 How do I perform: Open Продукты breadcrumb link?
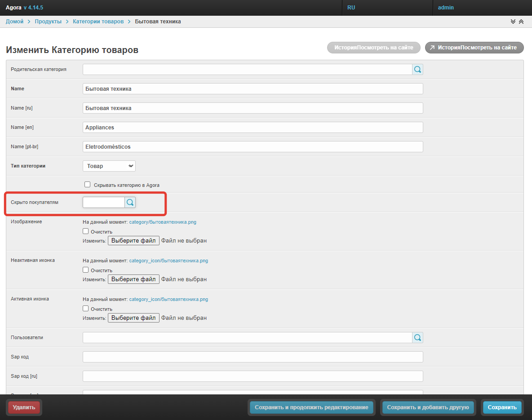point(48,22)
